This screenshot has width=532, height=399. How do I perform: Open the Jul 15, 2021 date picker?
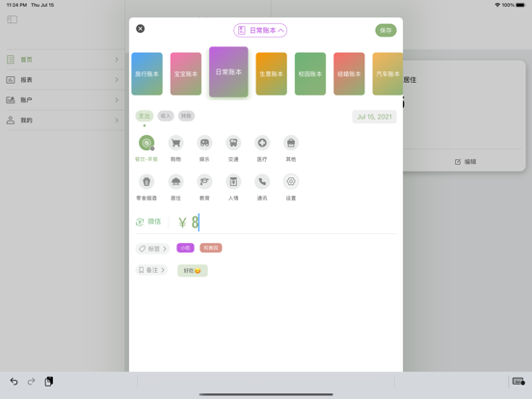coord(374,117)
